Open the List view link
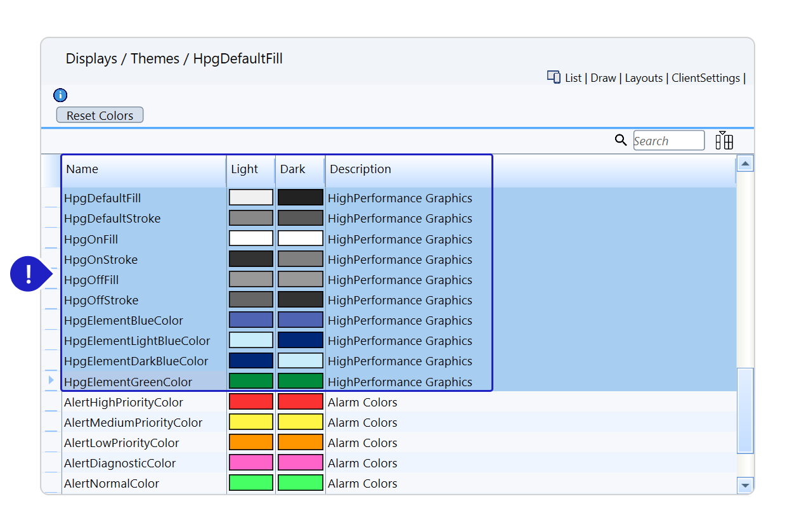 pos(573,78)
